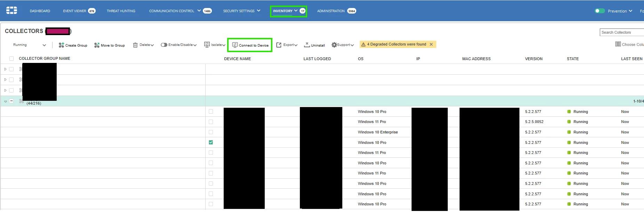
Task: Click the Event Viewer 878 badge
Action: coord(92,11)
